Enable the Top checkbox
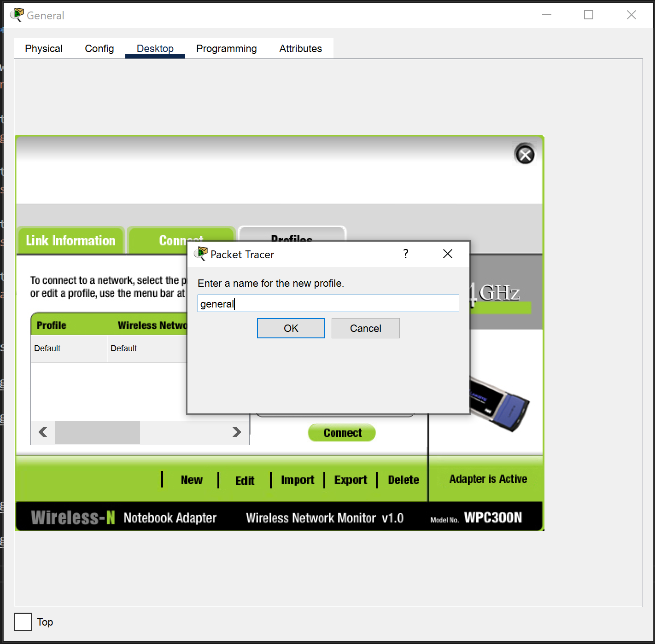655x644 pixels. tap(23, 622)
